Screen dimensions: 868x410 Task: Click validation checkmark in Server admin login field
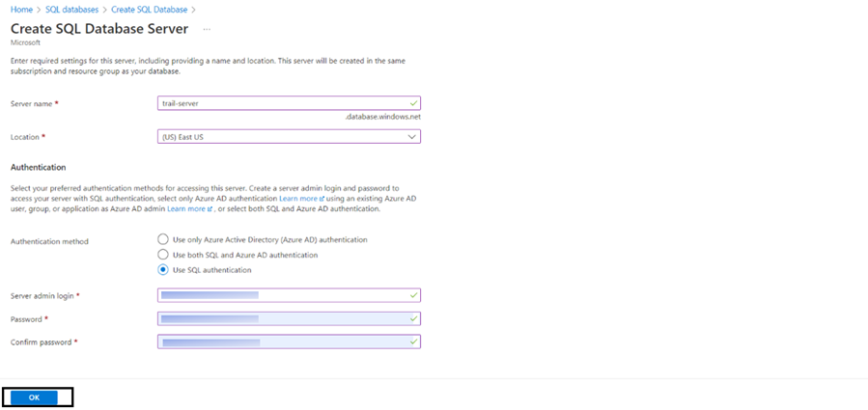[413, 295]
